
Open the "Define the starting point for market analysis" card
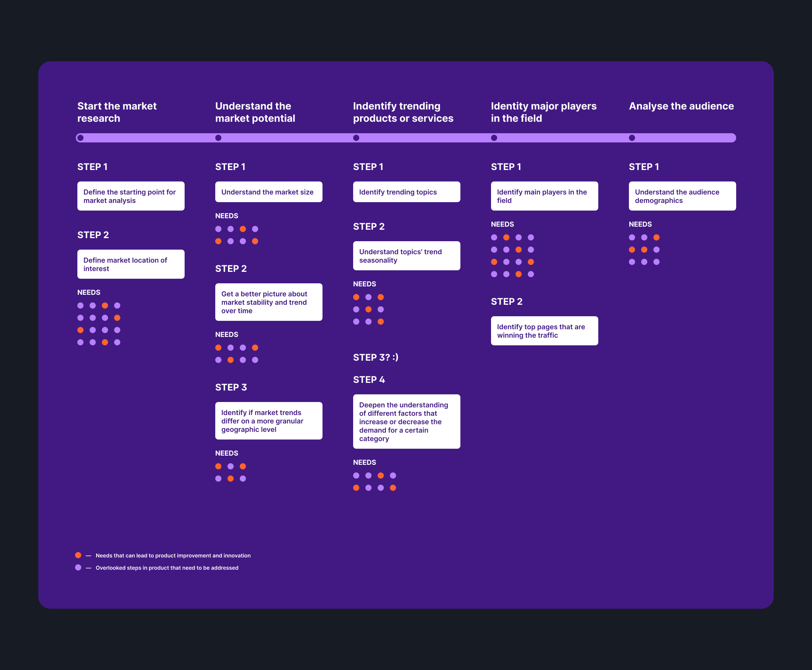131,196
